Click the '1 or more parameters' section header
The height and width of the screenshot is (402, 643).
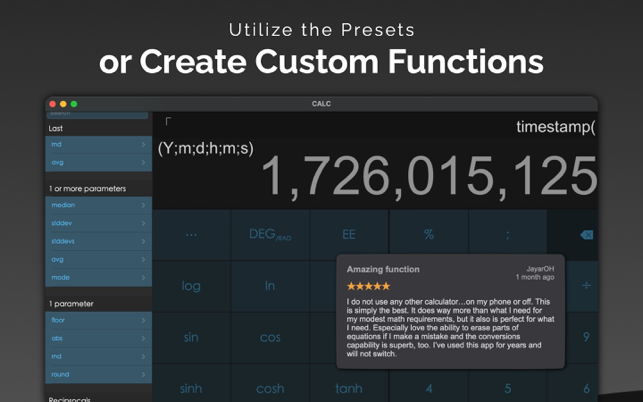tap(87, 189)
